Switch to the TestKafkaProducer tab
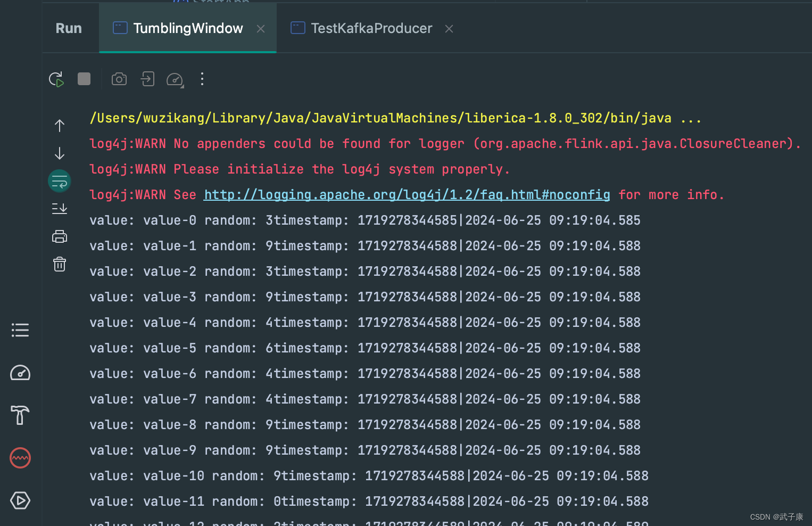Screen dimensions: 812x526 point(372,28)
